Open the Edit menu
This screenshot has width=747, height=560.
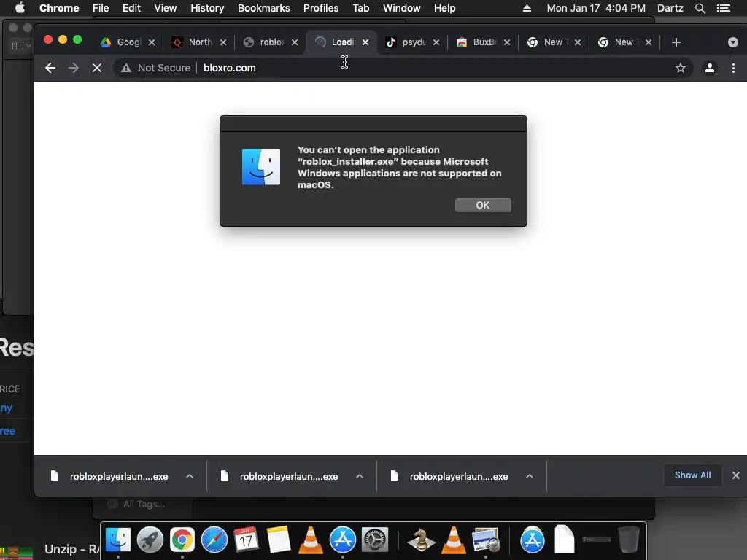[x=131, y=8]
